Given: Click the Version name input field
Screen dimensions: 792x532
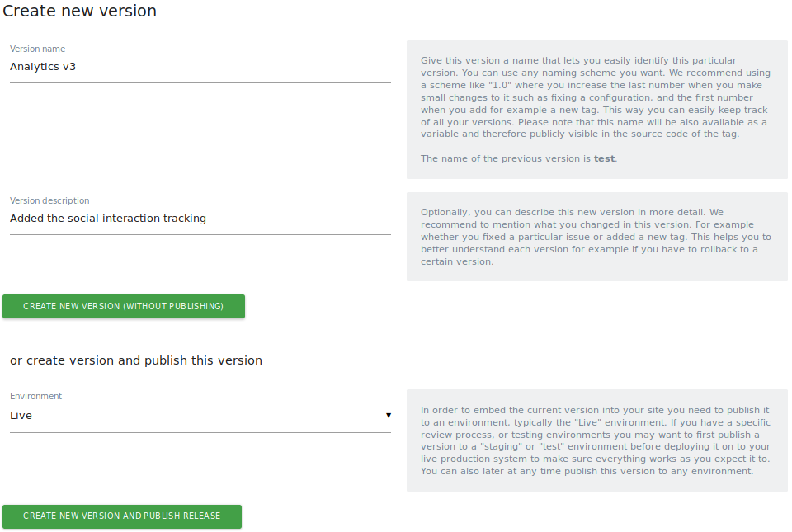Looking at the screenshot, I should click(x=200, y=66).
